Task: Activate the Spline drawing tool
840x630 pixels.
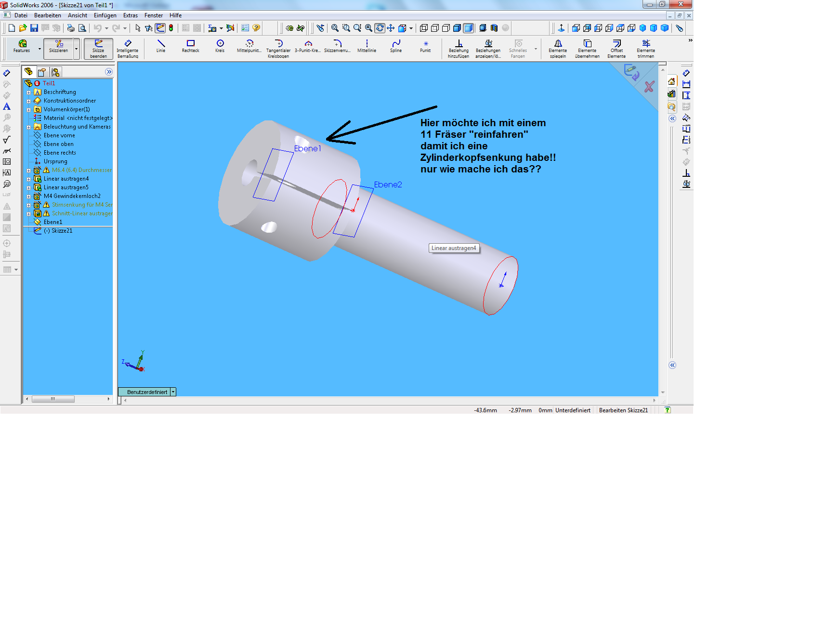Action: click(x=396, y=46)
